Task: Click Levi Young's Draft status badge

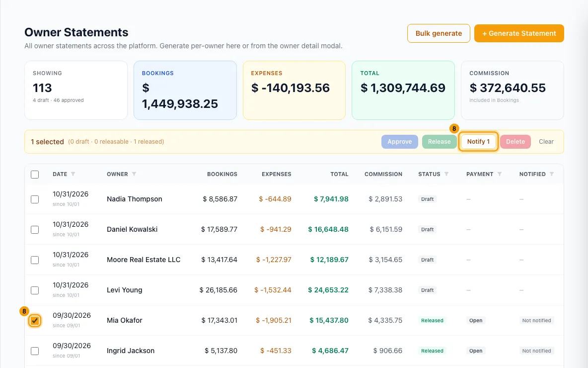Action: (427, 290)
